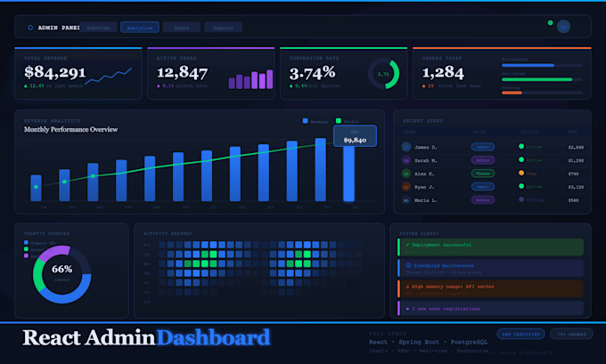Click the green online indicator in header
Screen dimensions: 606x364
pos(551,23)
